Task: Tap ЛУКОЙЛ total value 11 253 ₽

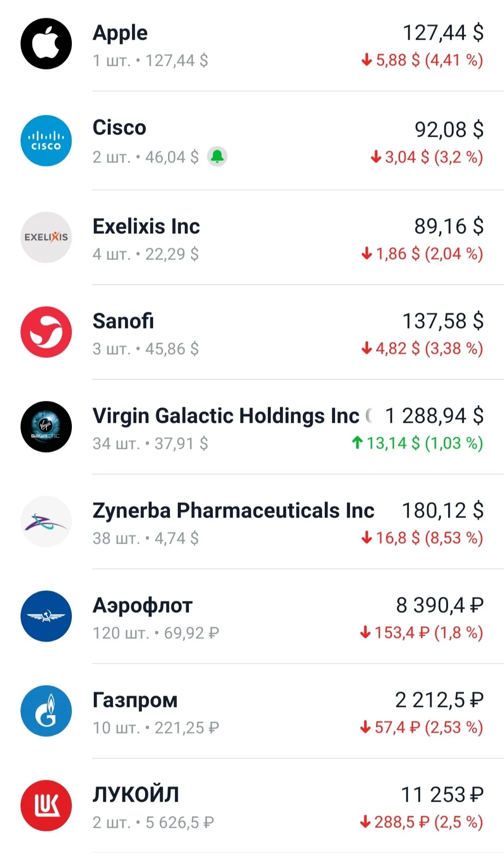Action: (x=442, y=794)
